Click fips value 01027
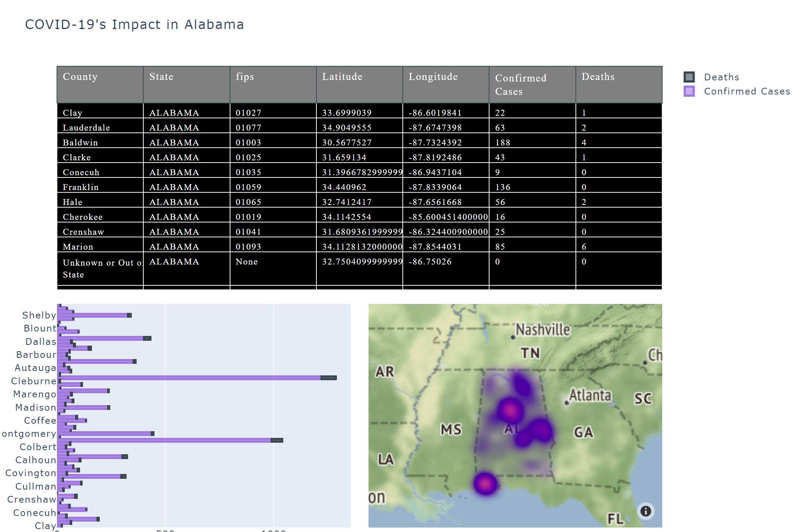The image size is (794, 532). point(248,113)
